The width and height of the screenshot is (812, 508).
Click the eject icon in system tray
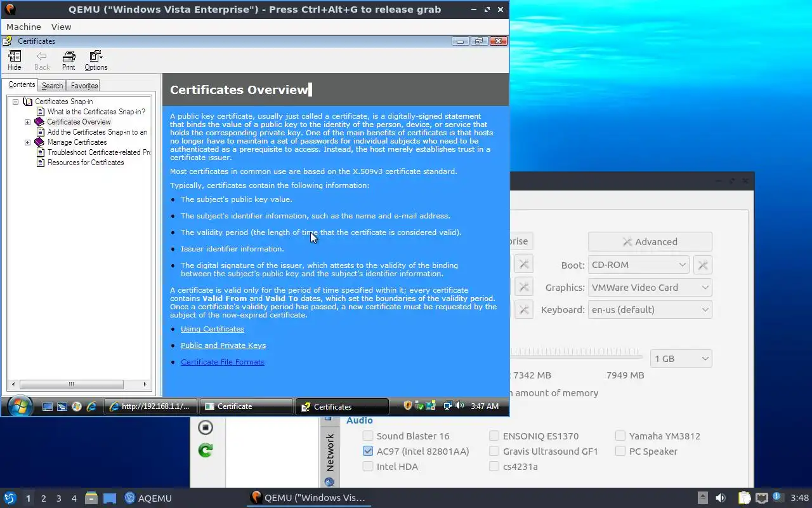coord(703,498)
